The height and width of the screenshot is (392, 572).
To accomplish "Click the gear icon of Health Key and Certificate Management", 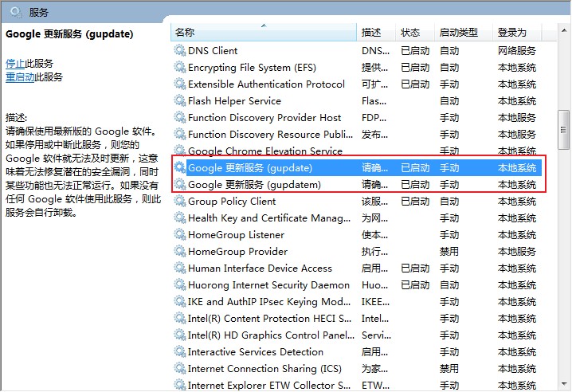I will pos(180,218).
